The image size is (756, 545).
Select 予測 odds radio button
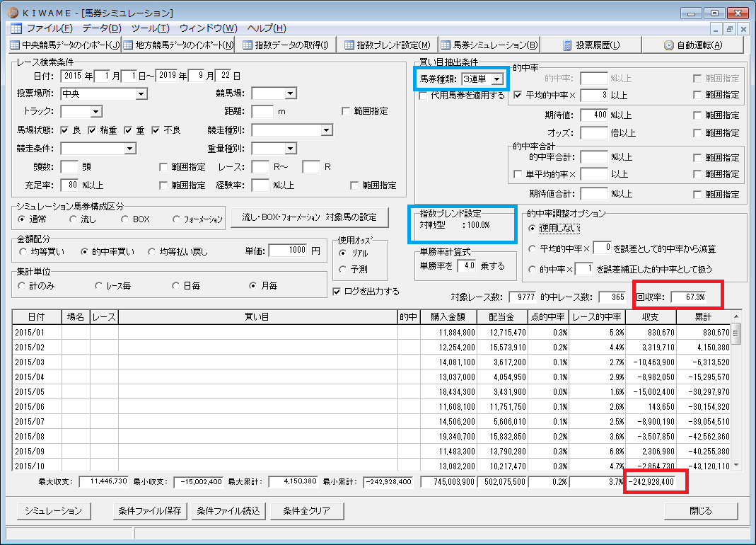coord(343,270)
